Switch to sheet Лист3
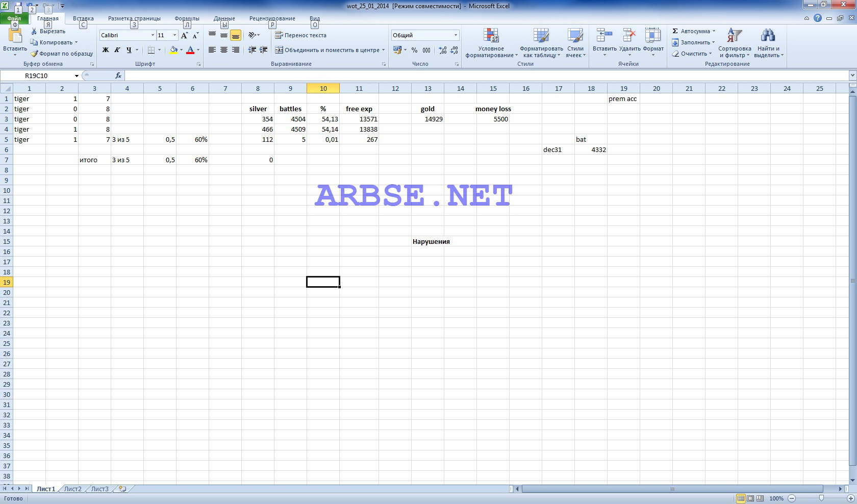This screenshot has width=857, height=504. point(99,489)
